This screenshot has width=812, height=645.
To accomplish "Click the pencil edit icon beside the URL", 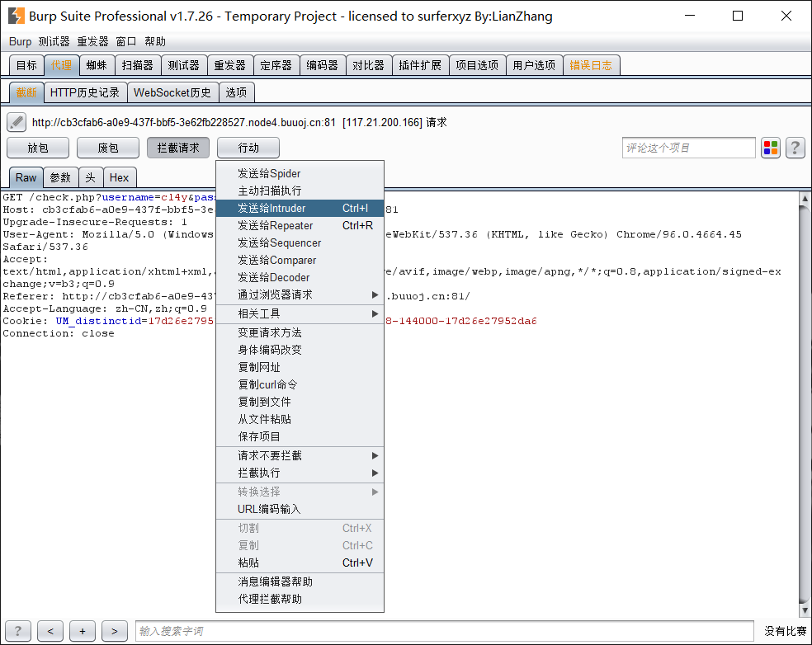I will (x=16, y=123).
